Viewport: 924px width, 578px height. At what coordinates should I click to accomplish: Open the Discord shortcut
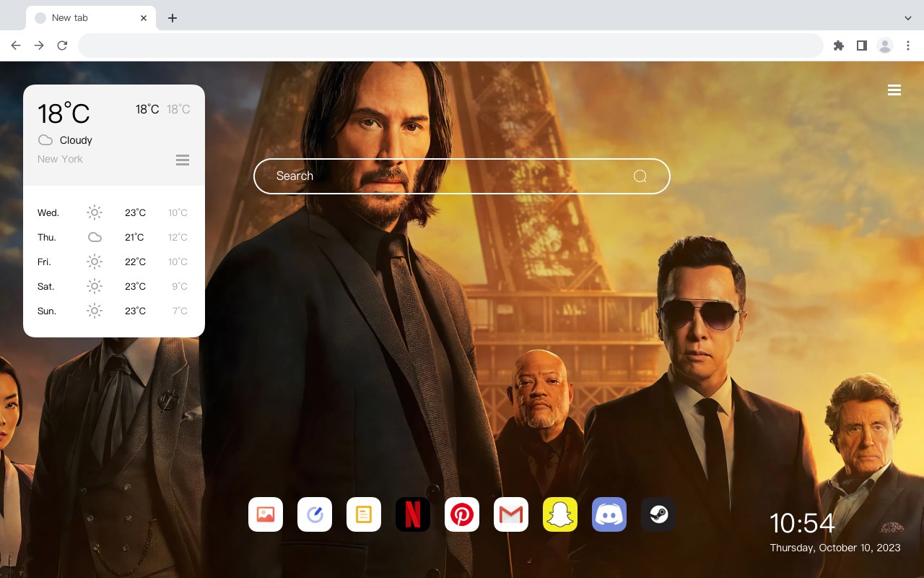609,514
